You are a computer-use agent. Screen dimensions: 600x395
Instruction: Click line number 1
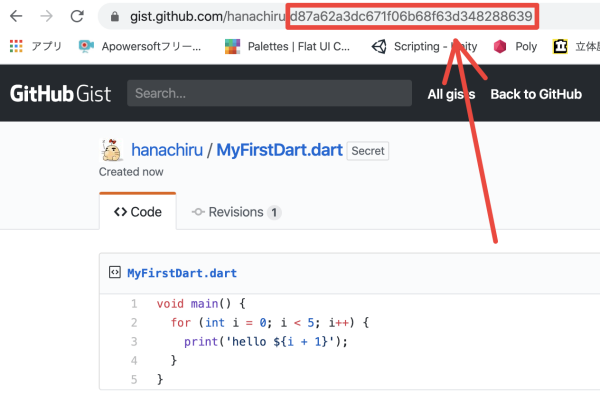coord(134,304)
